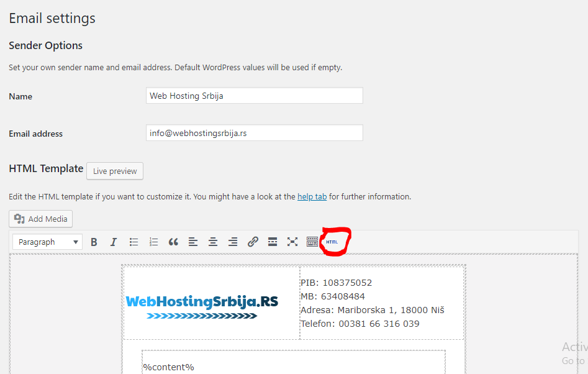588x374 pixels.
Task: Focus the sender Name input field
Action: coord(254,96)
